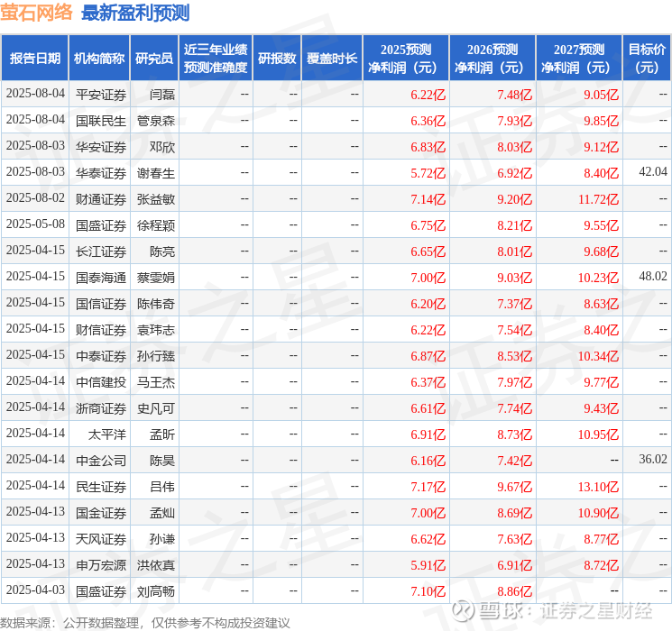Click the 5.91亿 2025 forecast value
Viewport: 672px width, 631px height.
(428, 565)
